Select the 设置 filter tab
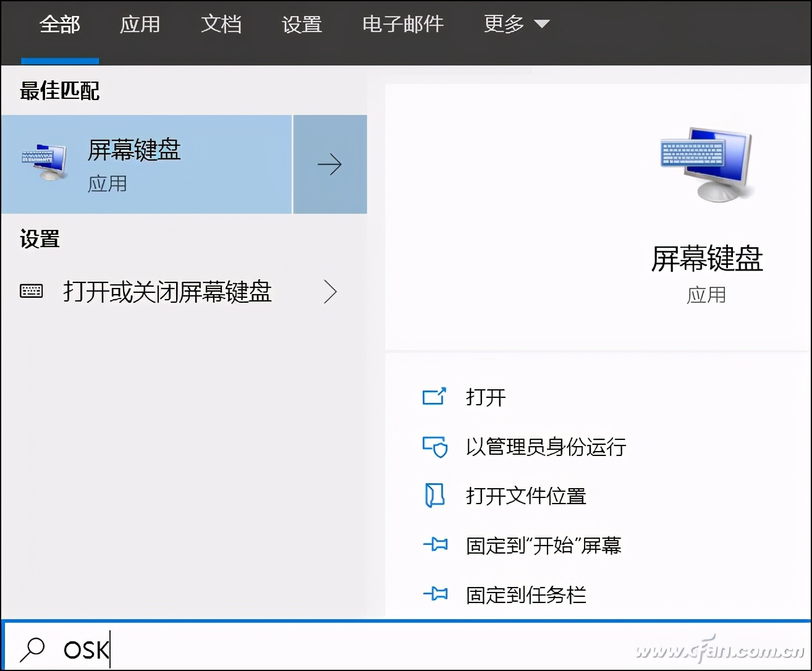This screenshot has height=671, width=812. (x=302, y=25)
